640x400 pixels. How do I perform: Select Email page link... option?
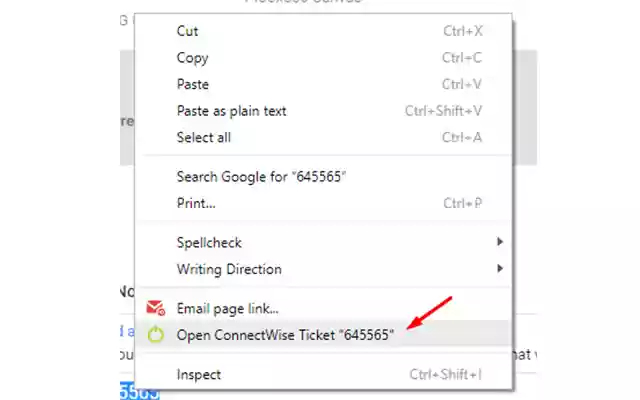(227, 308)
